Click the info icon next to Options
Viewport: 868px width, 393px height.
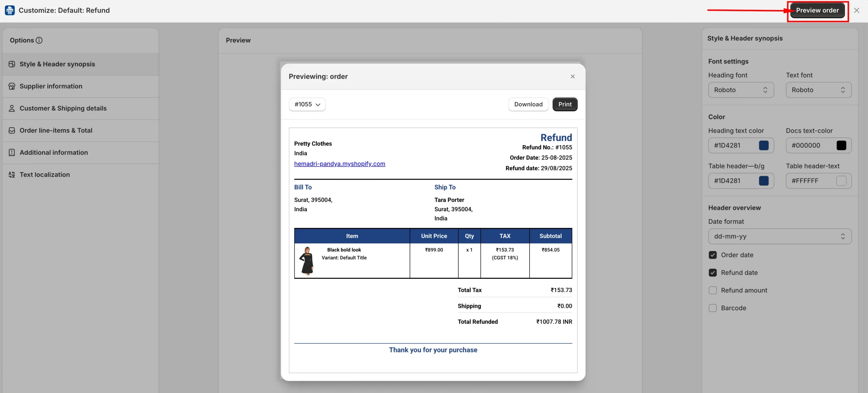(39, 40)
